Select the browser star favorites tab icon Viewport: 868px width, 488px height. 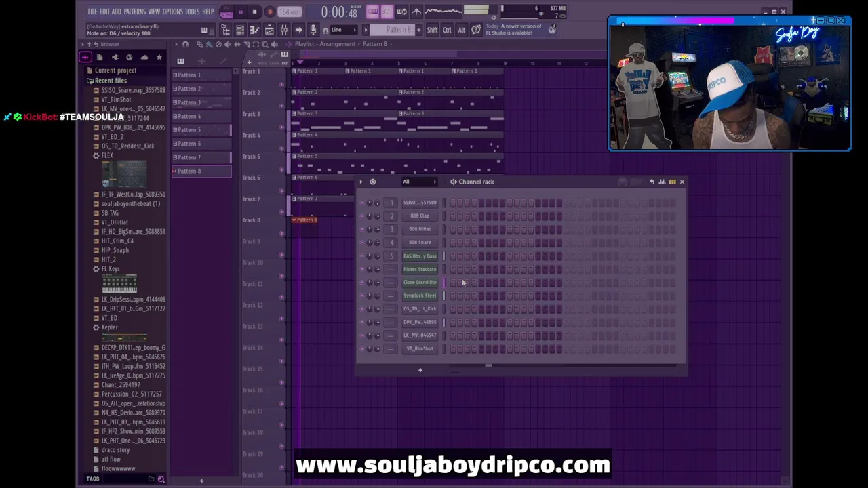159,58
